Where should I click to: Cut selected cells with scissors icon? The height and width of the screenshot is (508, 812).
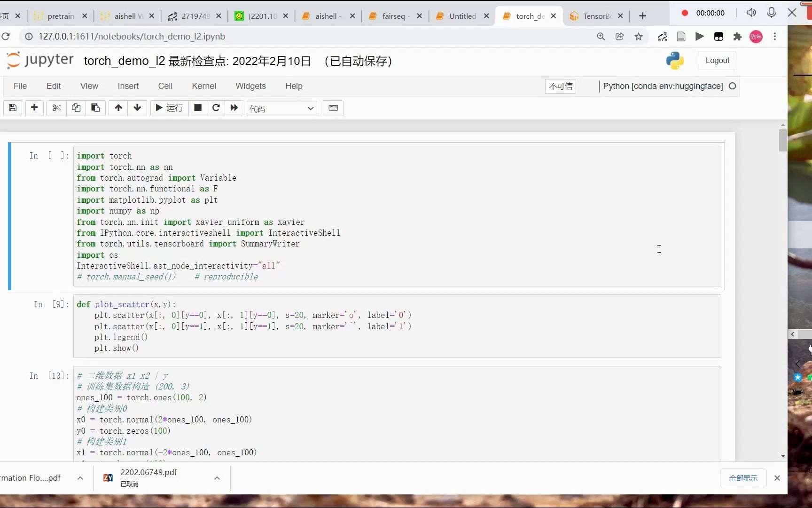(56, 108)
